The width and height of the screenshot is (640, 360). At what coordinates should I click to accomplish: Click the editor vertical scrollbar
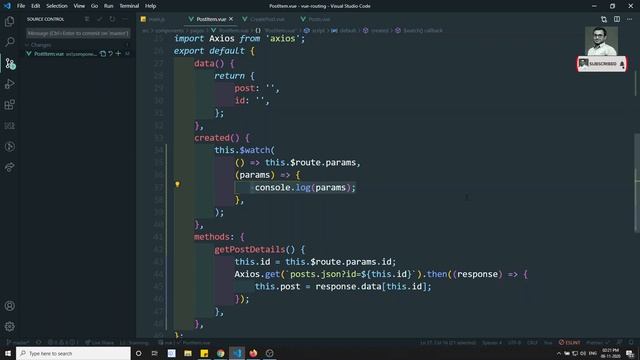click(x=636, y=184)
